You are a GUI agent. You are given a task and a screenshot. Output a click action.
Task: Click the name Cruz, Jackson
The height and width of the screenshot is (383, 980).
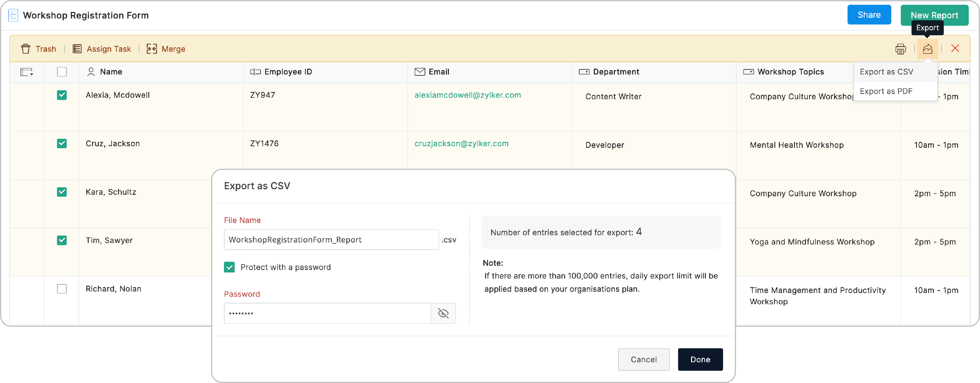(113, 143)
